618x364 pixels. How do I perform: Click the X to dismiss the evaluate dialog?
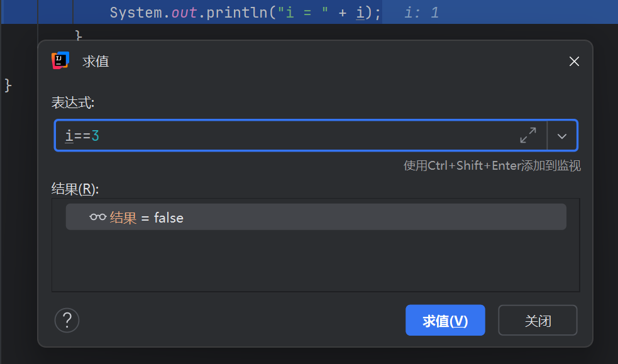coord(573,61)
